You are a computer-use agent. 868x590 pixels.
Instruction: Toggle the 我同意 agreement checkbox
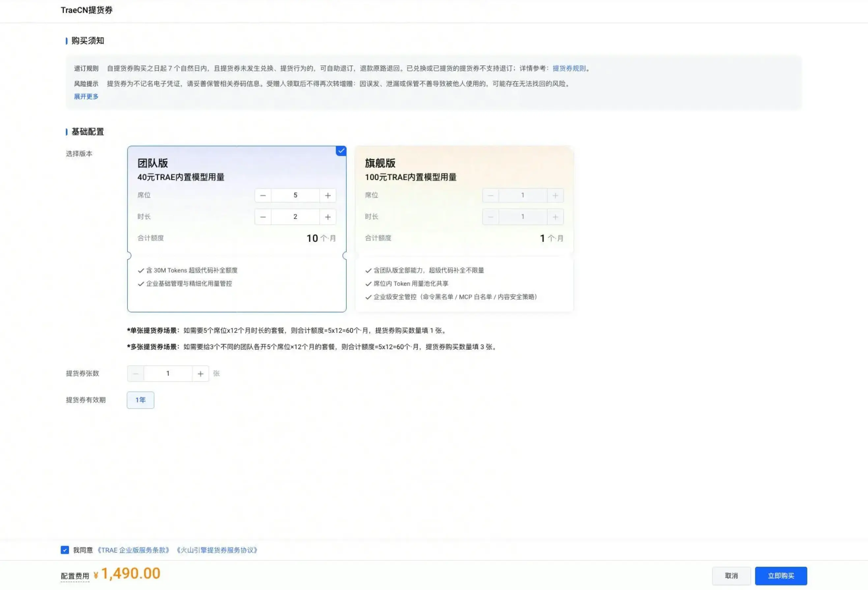pos(65,550)
